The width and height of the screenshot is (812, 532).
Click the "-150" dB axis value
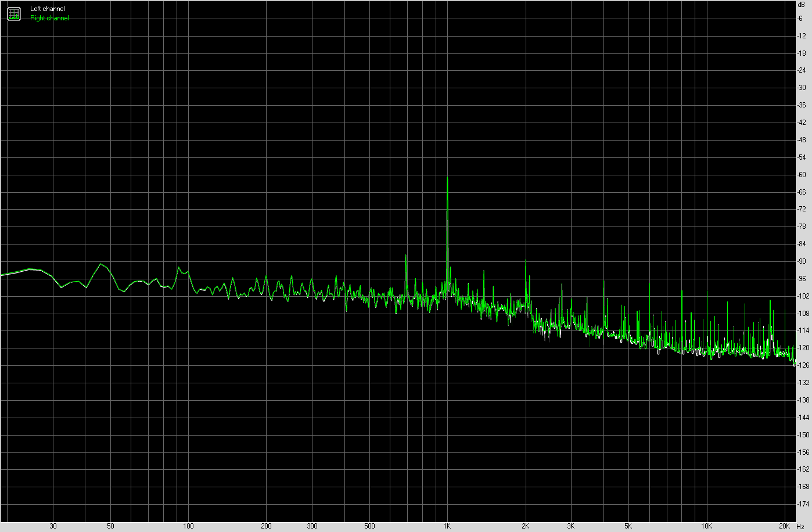pos(803,434)
